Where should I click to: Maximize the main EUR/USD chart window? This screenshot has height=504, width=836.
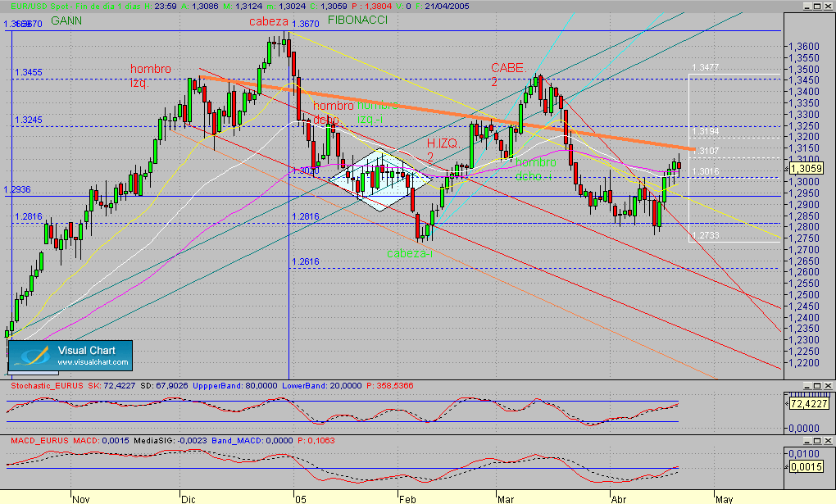pos(817,7)
